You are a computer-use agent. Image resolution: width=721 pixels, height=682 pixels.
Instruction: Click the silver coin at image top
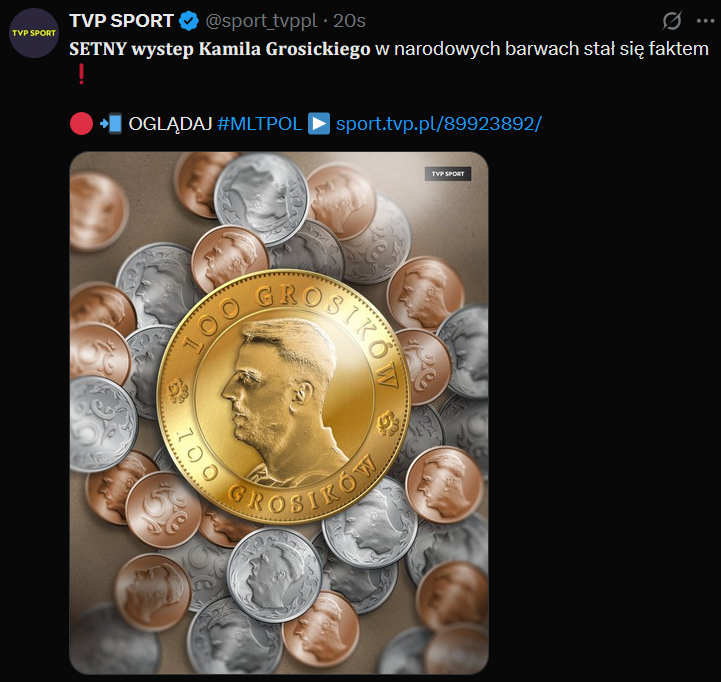[261, 199]
